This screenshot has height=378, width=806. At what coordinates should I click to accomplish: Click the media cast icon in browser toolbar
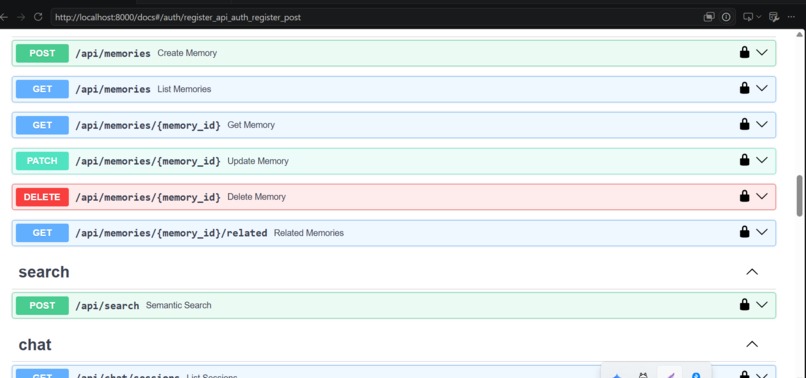click(x=748, y=17)
